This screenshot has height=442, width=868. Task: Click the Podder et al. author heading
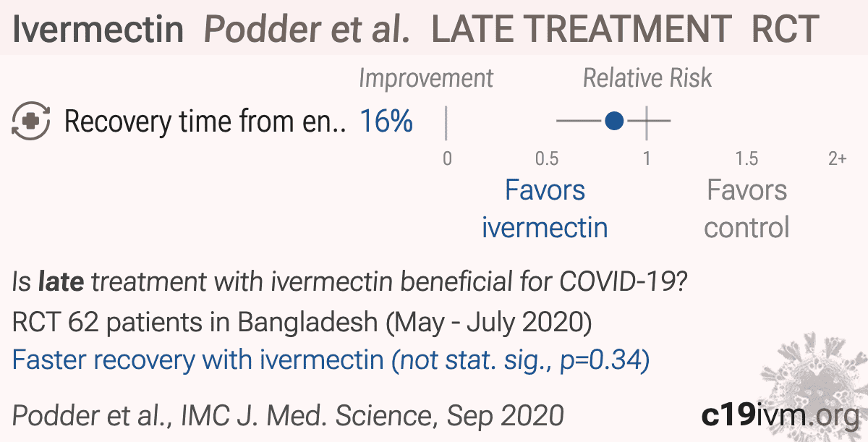tap(307, 28)
